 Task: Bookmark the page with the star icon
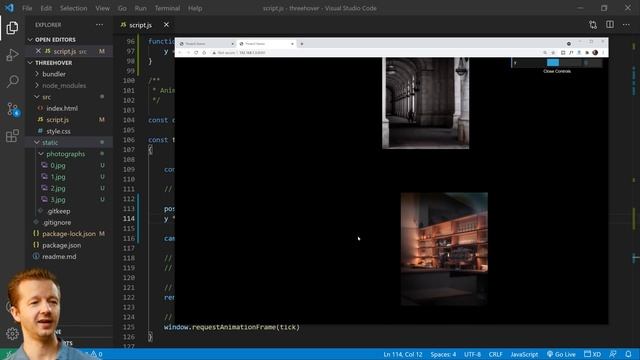pyautogui.click(x=553, y=53)
